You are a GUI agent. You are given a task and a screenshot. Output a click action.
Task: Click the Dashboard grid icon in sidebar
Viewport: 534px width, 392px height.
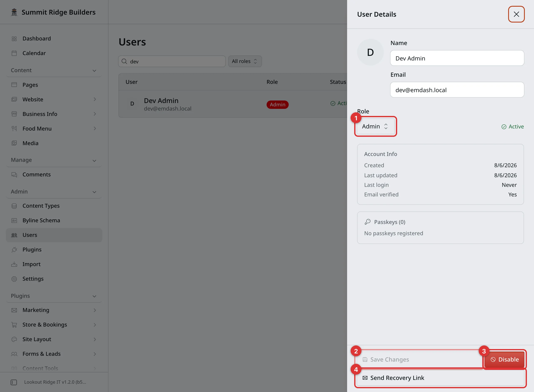click(x=14, y=39)
